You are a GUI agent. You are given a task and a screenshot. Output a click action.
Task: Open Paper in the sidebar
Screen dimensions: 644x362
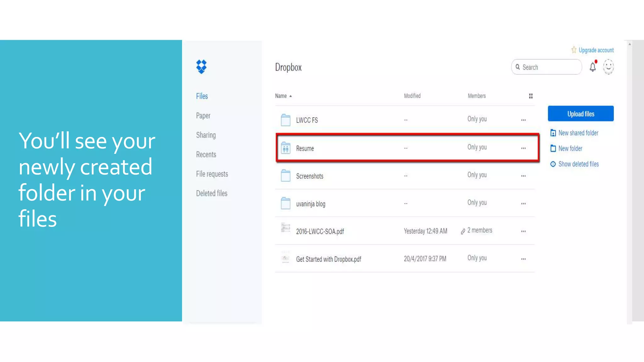tap(203, 116)
